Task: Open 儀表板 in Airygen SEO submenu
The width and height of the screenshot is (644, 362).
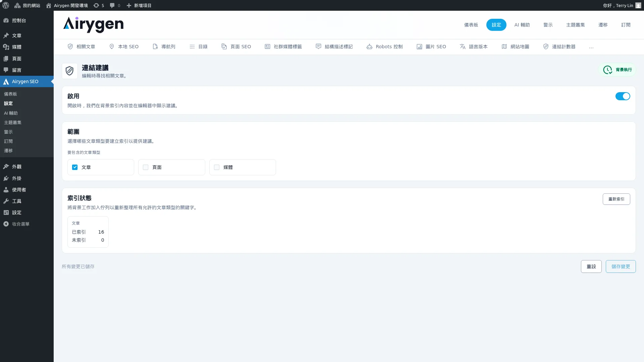Action: click(10, 94)
